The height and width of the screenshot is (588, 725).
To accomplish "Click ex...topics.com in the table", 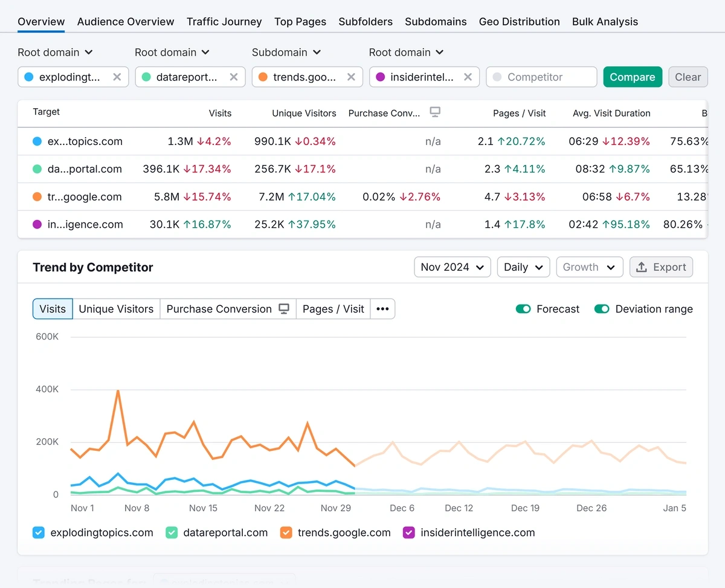I will 85,141.
